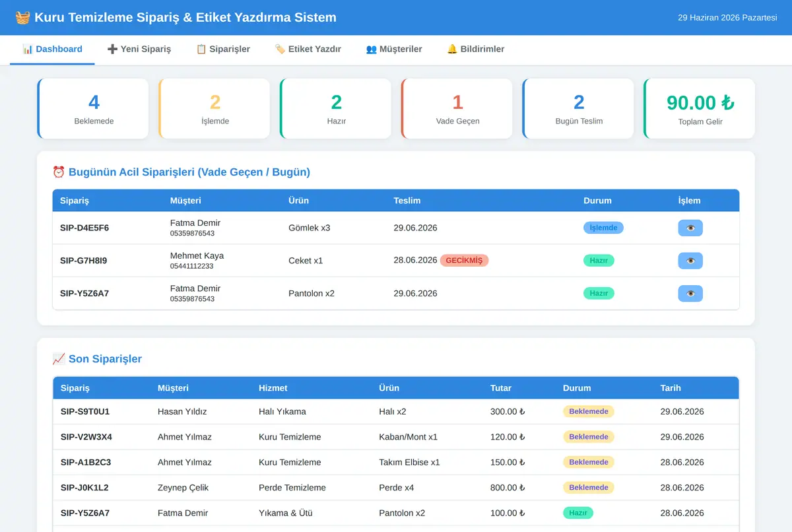Switch to the Siparişler tab

[223, 49]
